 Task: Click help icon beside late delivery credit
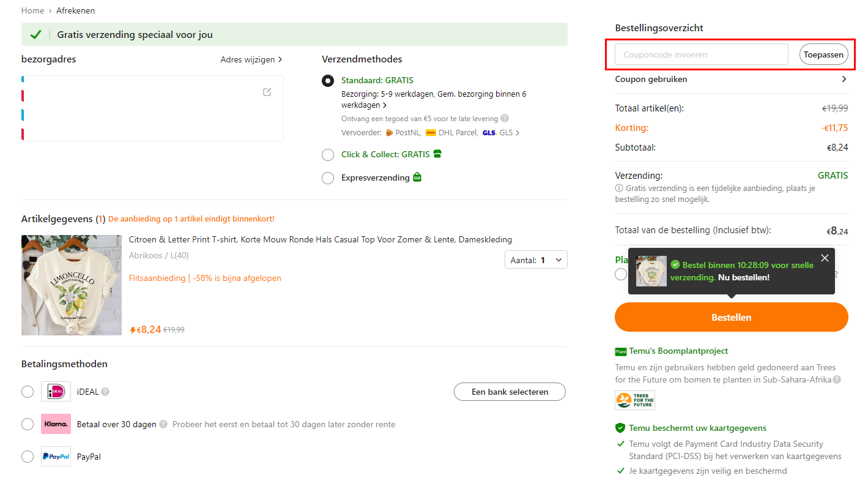point(505,119)
